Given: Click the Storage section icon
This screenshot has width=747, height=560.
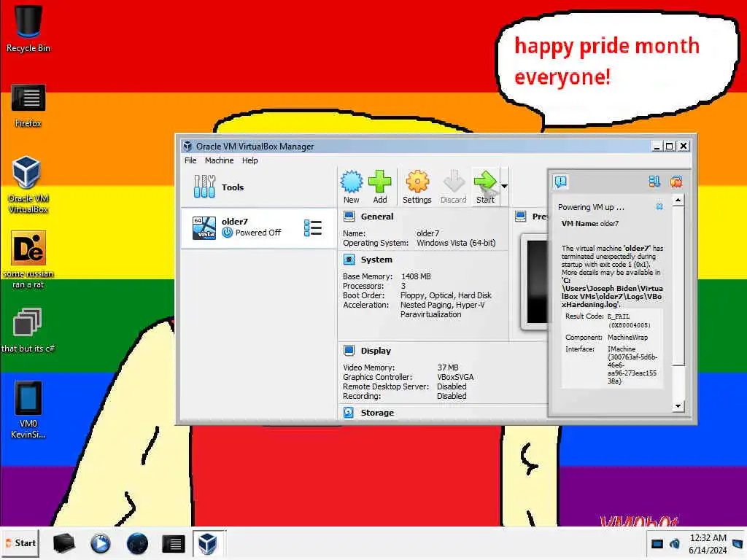Looking at the screenshot, I should [349, 413].
